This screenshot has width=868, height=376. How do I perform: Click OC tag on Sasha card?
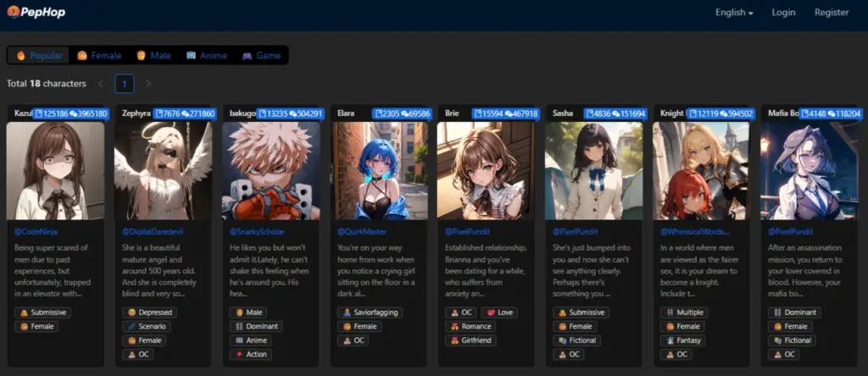[569, 355]
